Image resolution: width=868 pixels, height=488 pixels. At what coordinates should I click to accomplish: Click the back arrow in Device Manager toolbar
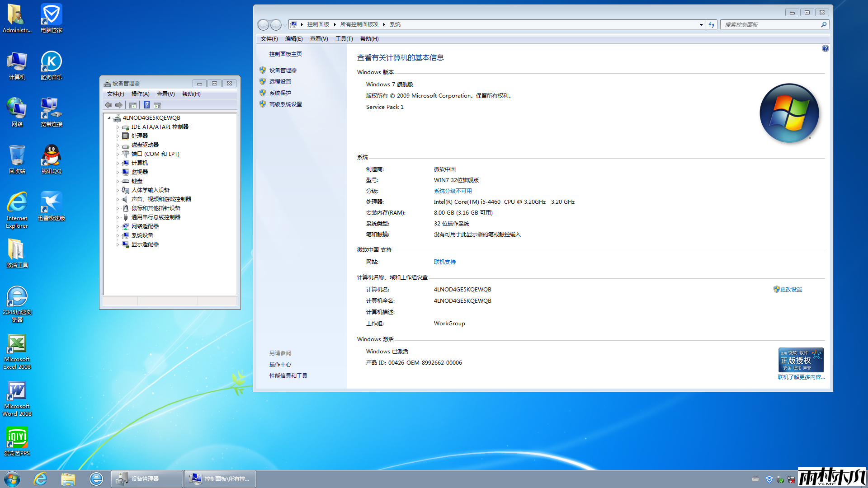(x=108, y=105)
